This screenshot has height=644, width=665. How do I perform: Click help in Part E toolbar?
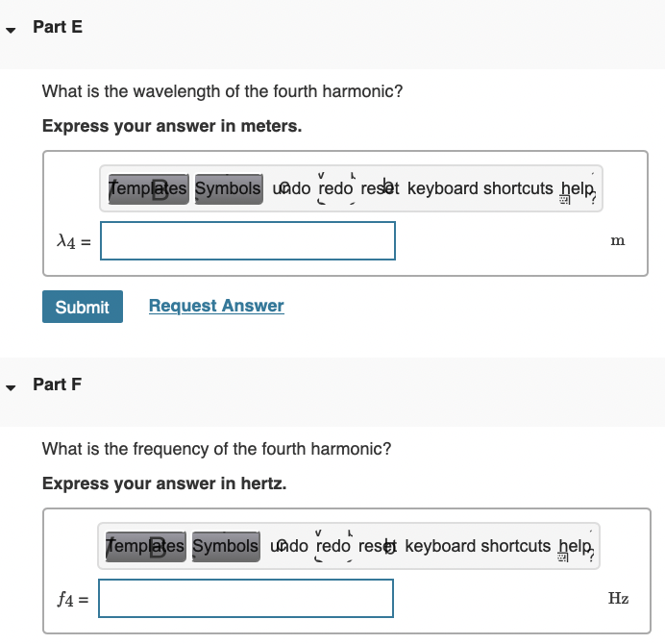tap(578, 188)
